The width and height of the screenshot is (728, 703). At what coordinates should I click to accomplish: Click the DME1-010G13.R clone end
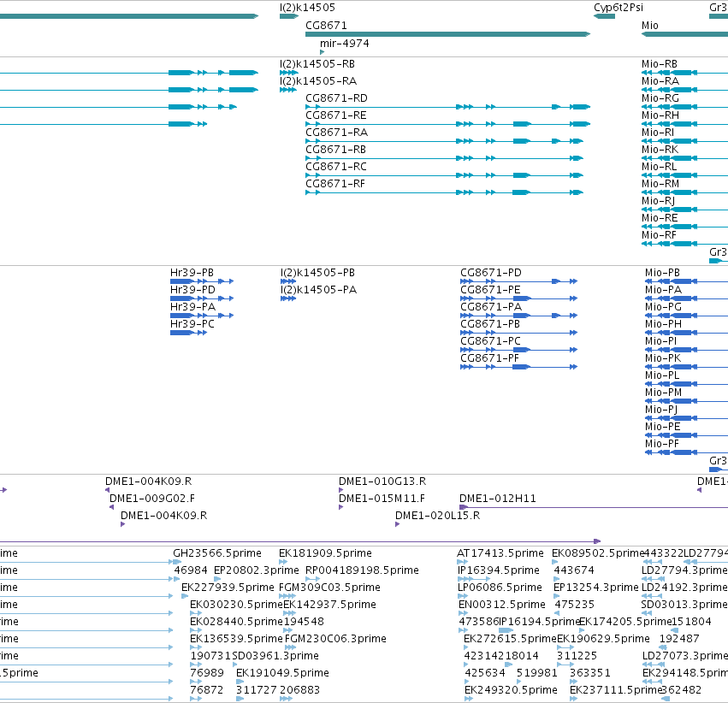point(340,490)
